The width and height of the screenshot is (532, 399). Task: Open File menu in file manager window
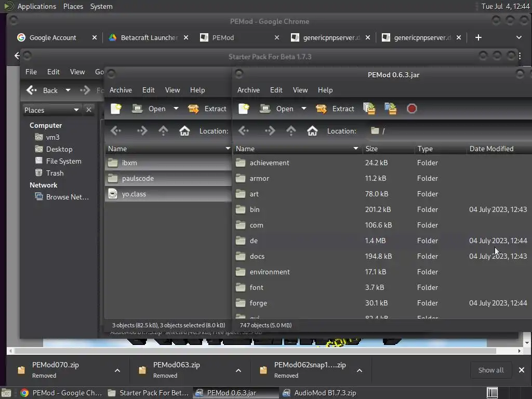tap(31, 72)
